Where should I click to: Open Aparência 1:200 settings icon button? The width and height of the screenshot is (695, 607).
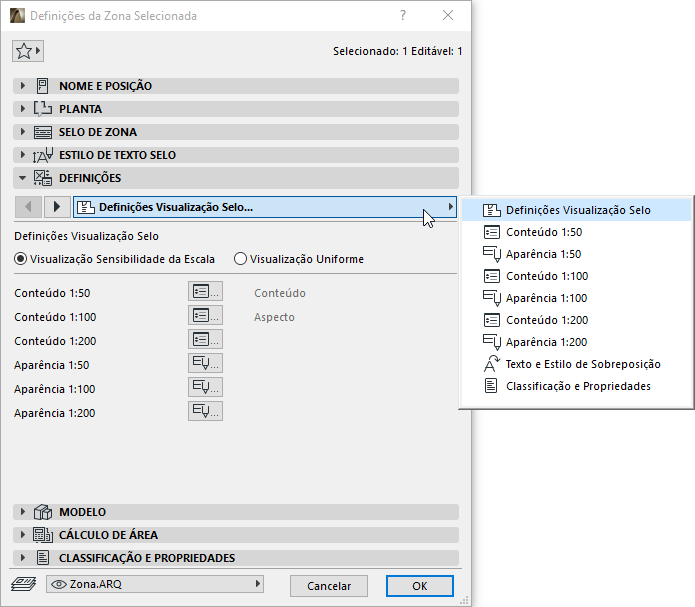coord(205,411)
